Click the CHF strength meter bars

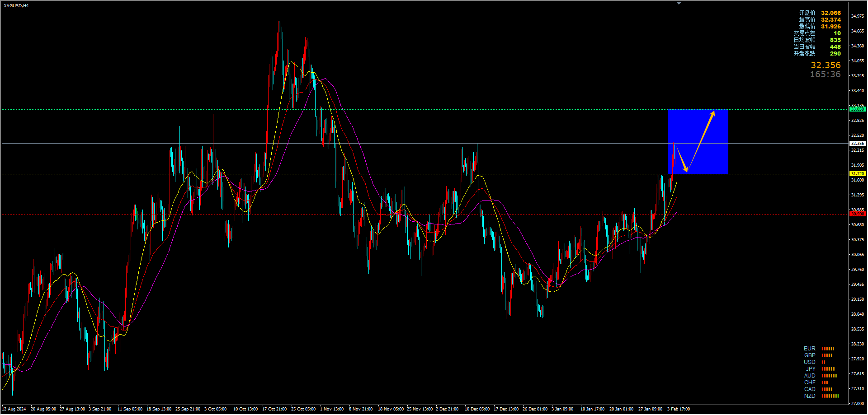click(x=825, y=382)
